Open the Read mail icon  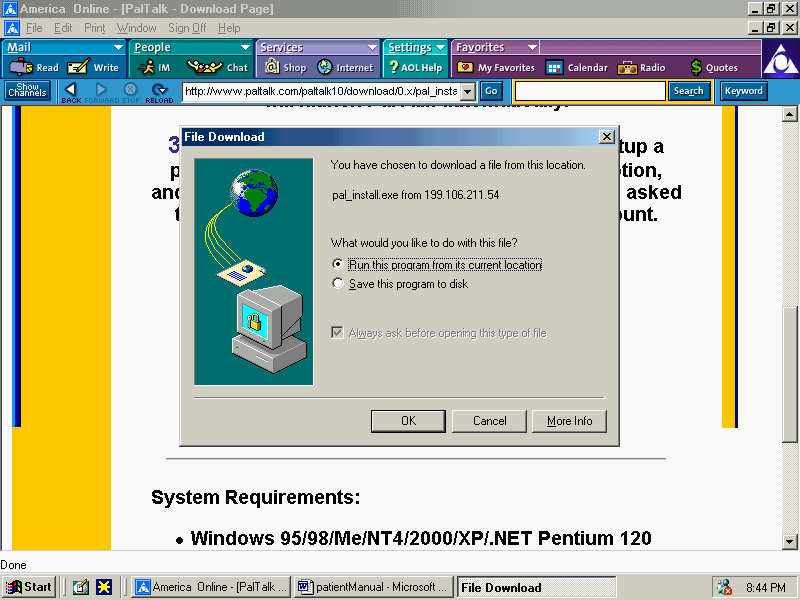click(x=34, y=67)
